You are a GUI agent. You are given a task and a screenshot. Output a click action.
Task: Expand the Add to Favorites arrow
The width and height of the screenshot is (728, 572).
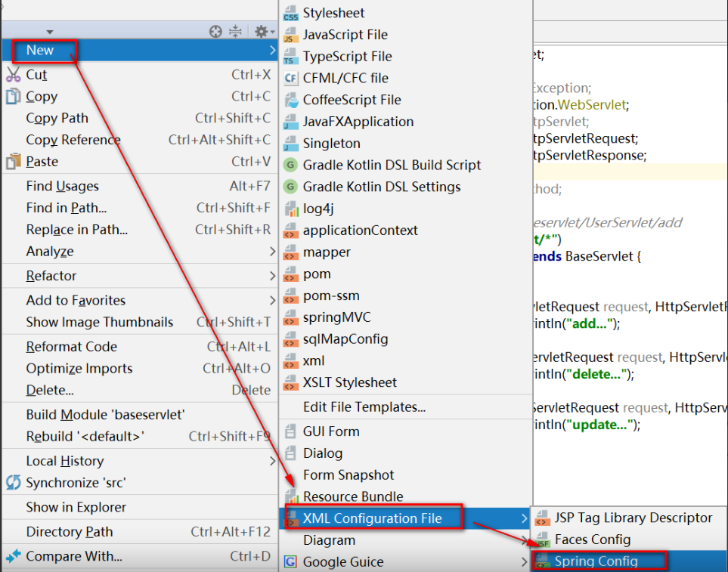pos(272,301)
